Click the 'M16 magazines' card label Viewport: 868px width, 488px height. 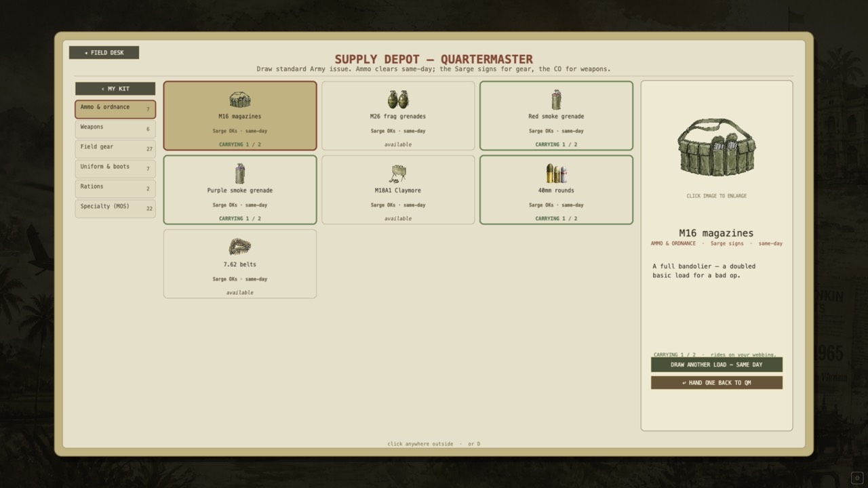click(x=239, y=117)
